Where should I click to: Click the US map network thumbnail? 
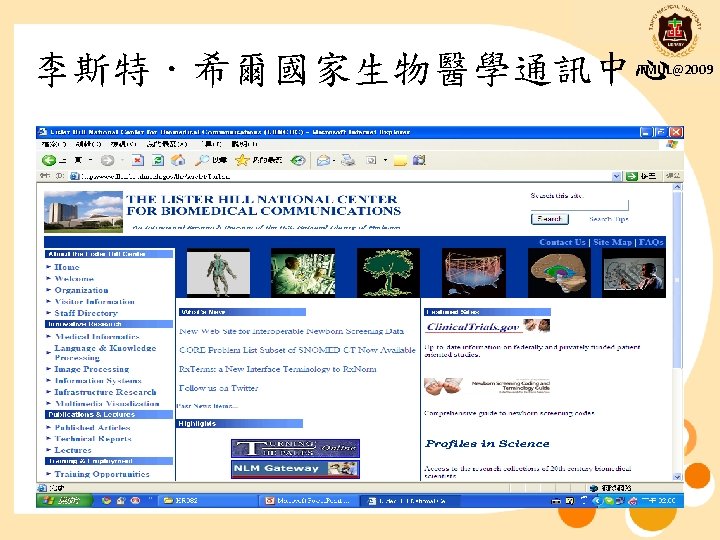point(473,273)
